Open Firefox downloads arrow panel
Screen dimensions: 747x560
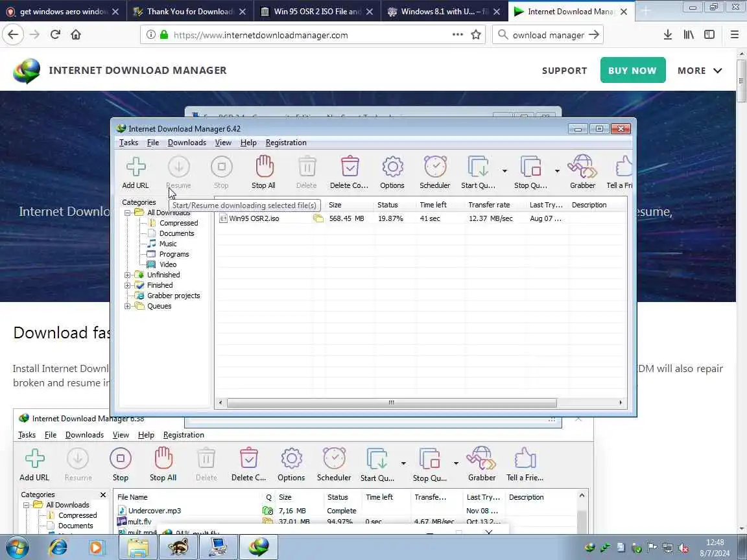coord(667,34)
